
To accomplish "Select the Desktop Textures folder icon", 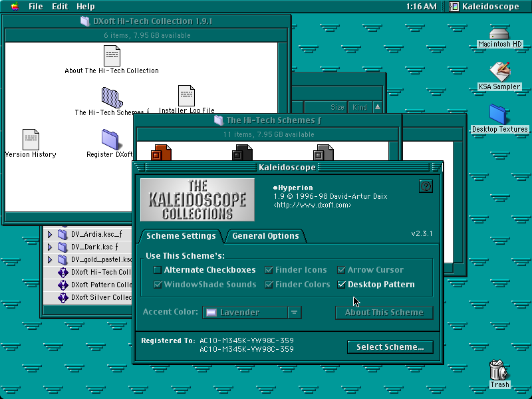I will 498,114.
